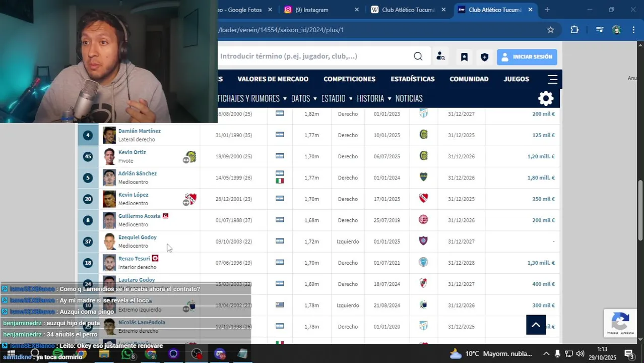The height and width of the screenshot is (363, 644).
Task: Click previous club crest in Ezequiel Godoy row
Action: (x=424, y=241)
